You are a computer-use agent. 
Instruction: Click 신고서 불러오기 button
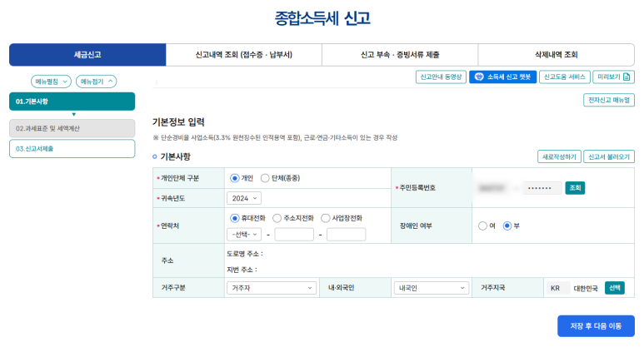pyautogui.click(x=609, y=156)
